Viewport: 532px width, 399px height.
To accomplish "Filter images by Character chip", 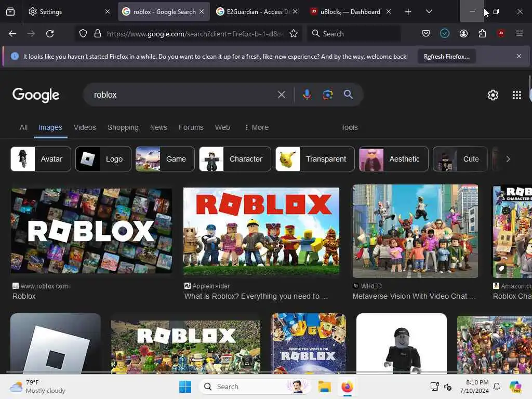I will [x=235, y=159].
